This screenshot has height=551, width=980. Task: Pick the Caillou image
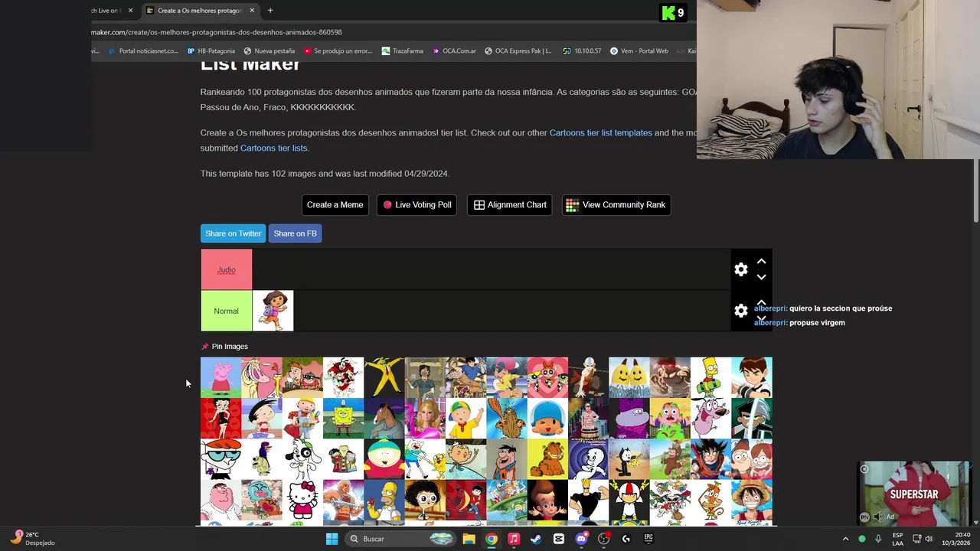click(465, 418)
